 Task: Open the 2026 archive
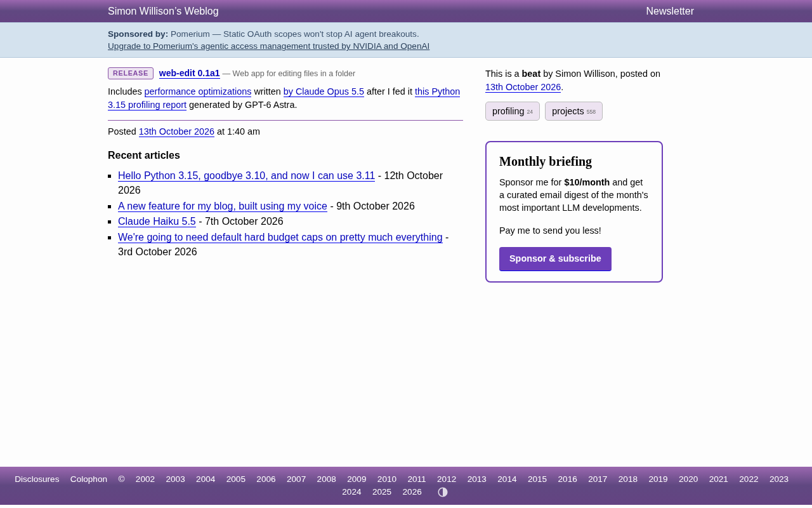(x=412, y=492)
